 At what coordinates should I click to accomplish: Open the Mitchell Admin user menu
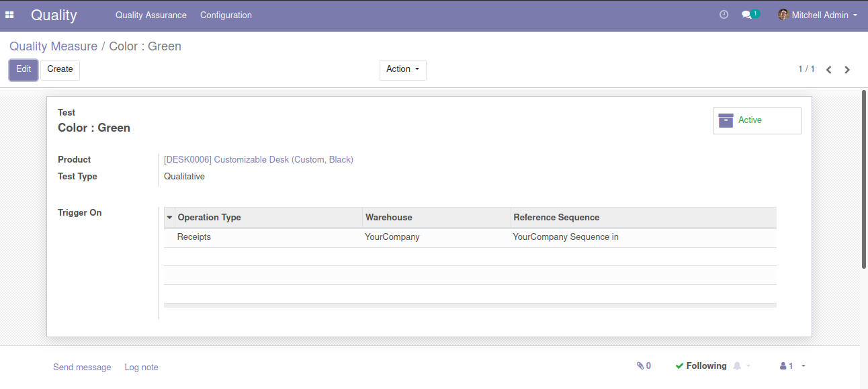[x=818, y=15]
